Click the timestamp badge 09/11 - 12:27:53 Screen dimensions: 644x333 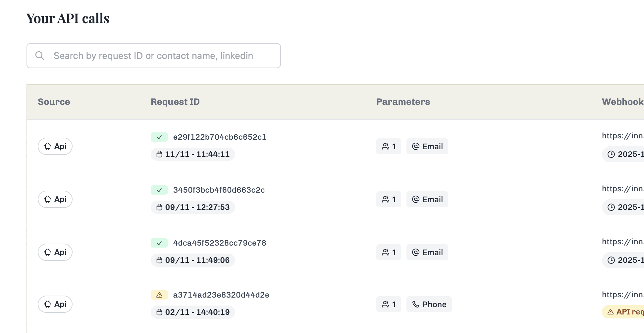[x=193, y=207]
